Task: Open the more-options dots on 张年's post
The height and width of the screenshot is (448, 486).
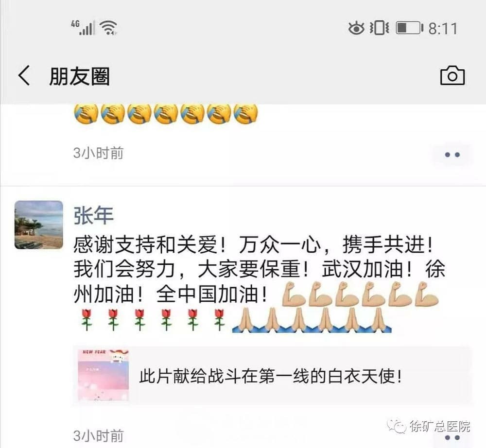Action: tap(452, 437)
